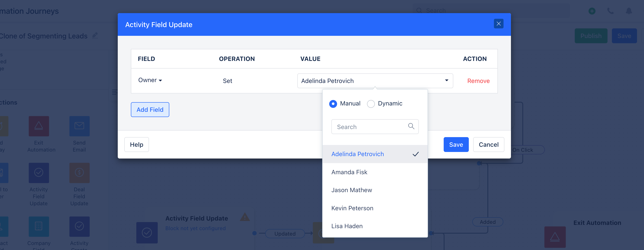This screenshot has height=250, width=644.
Task: Select the Activity Field Update sidebar icon
Action: 39,173
